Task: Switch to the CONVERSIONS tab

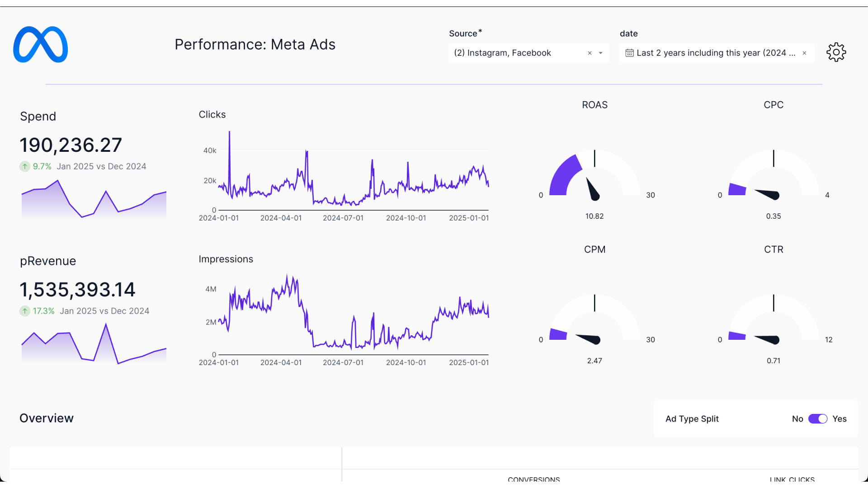Action: 534,479
